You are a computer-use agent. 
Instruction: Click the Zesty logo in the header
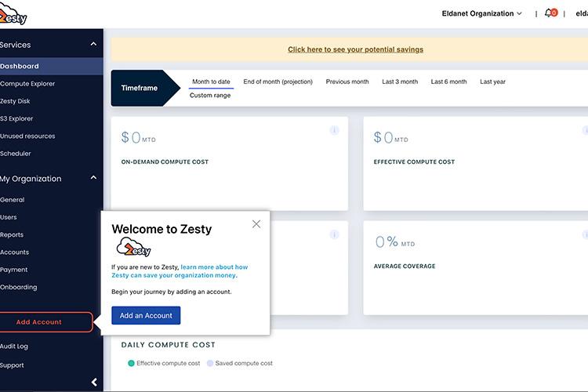[13, 13]
